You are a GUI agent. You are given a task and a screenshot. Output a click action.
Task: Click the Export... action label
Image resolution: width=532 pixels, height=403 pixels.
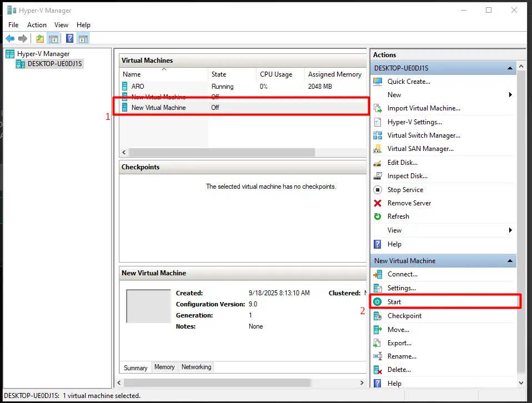point(399,343)
